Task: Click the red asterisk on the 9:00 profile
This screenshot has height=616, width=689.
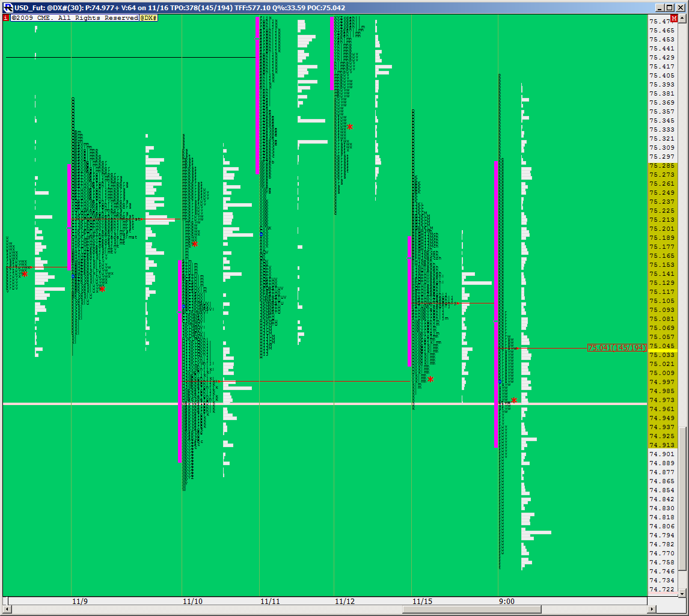Action: click(x=514, y=401)
